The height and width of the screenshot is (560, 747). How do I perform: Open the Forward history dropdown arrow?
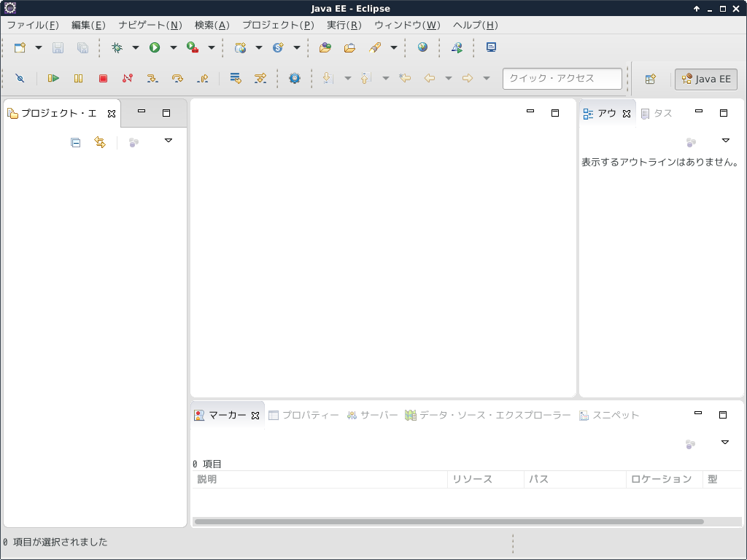click(487, 78)
